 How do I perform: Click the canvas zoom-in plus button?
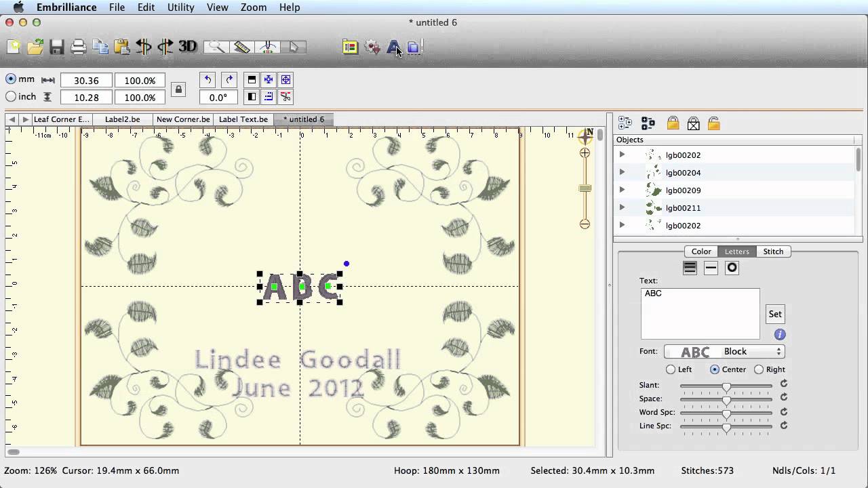click(585, 153)
